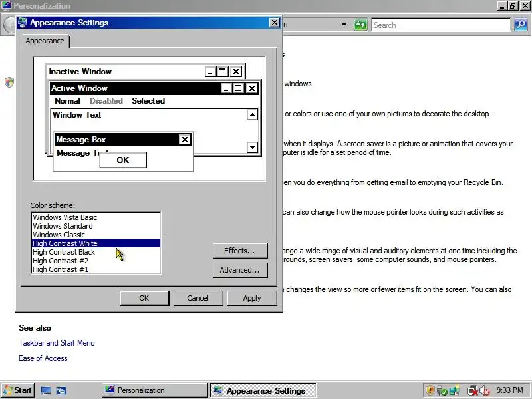Select High Contrast White scheme
This screenshot has height=399, width=532.
point(96,243)
